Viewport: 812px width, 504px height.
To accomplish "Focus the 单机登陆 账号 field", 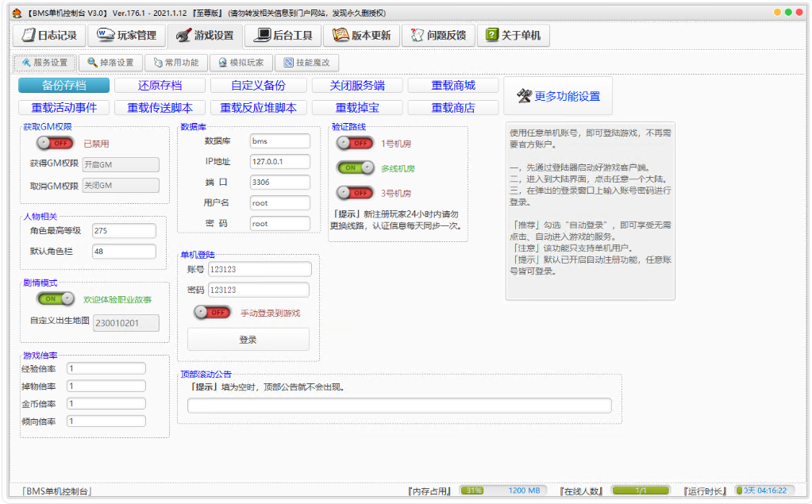I will point(260,269).
